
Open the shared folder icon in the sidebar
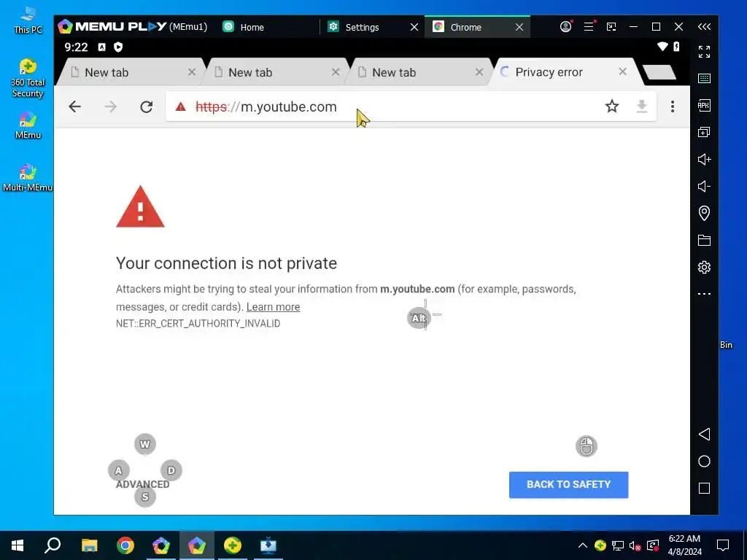704,240
